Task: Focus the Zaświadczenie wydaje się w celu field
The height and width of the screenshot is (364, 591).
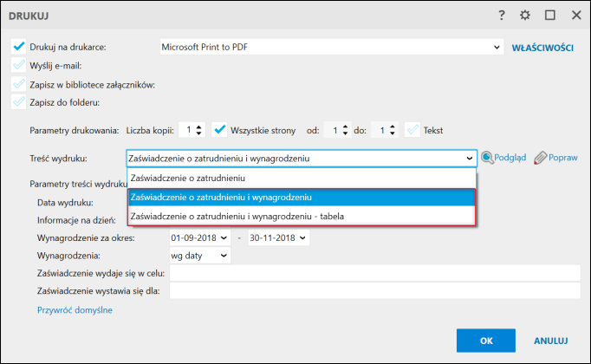Action: 375,273
